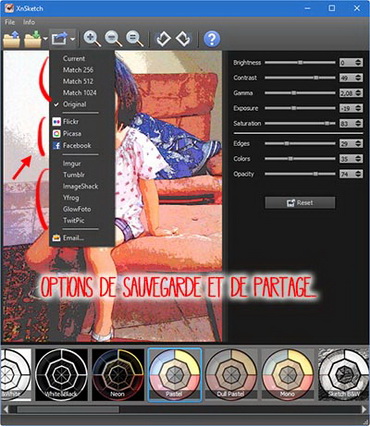This screenshot has height=426, width=370.
Task: Click the save file folder icon
Action: tap(33, 39)
